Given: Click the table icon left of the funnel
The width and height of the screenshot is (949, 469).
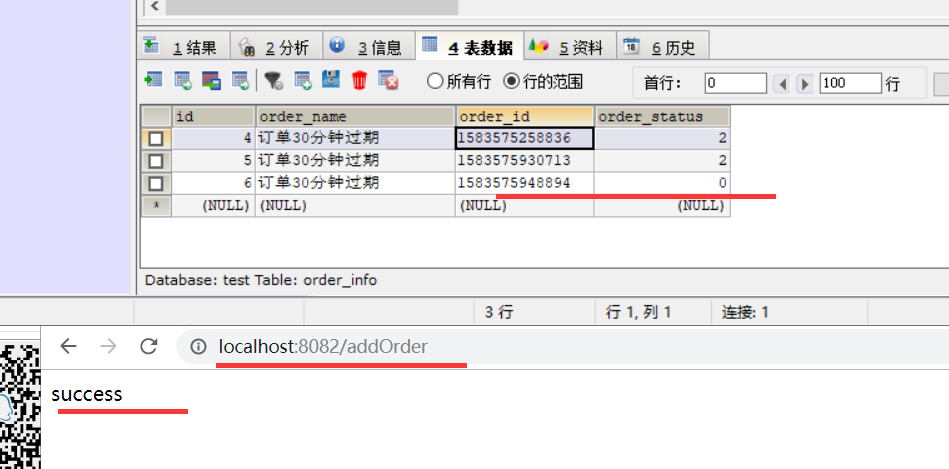Looking at the screenshot, I should (240, 80).
